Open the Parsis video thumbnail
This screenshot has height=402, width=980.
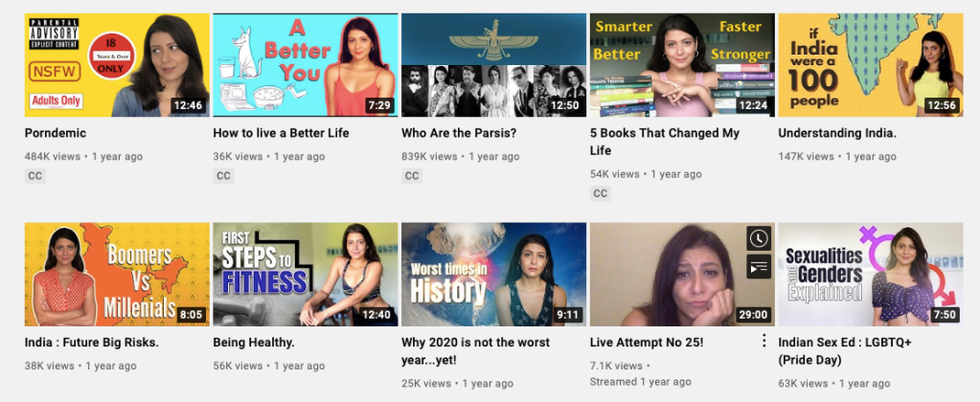click(493, 65)
